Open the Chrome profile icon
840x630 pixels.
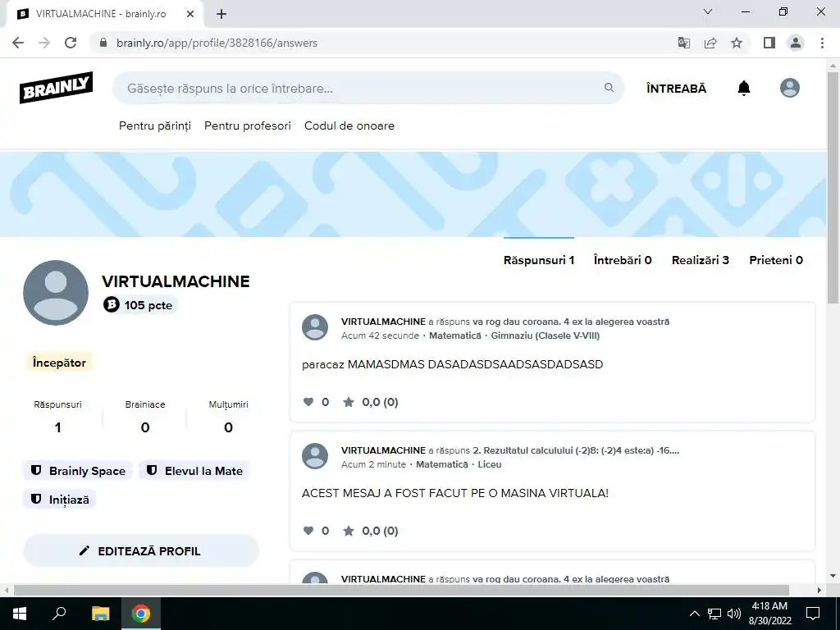click(796, 43)
